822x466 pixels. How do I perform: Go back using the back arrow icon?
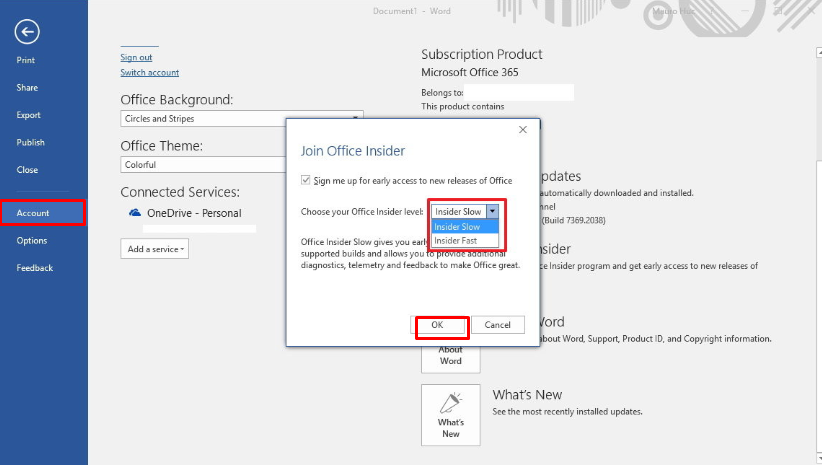[27, 32]
